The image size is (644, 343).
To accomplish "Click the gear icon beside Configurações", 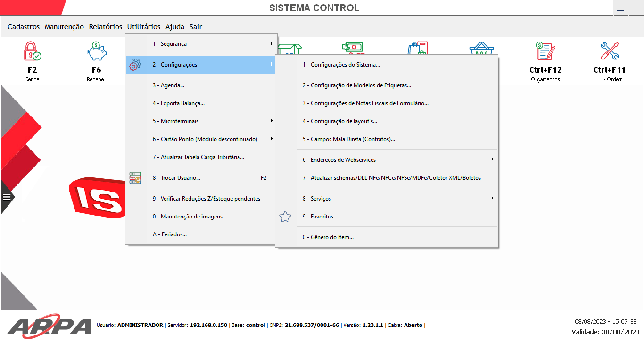I will pyautogui.click(x=135, y=65).
